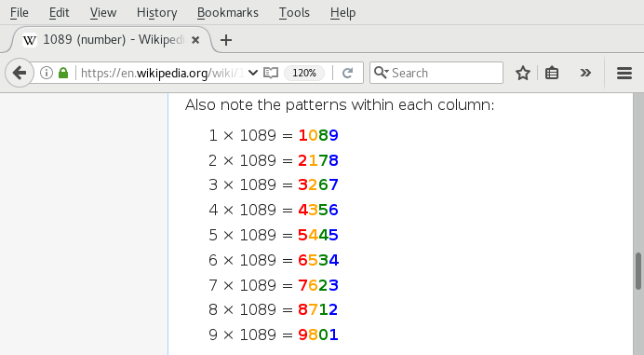
Task: Click the text 'Also note the patterns within each column:'
Action: point(340,105)
